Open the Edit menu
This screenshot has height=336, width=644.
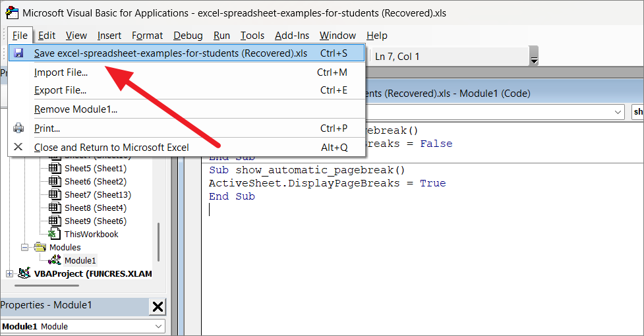47,36
